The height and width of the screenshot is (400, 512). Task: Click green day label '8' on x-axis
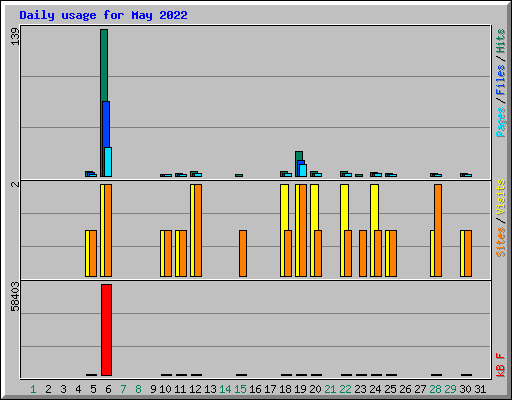(138, 389)
